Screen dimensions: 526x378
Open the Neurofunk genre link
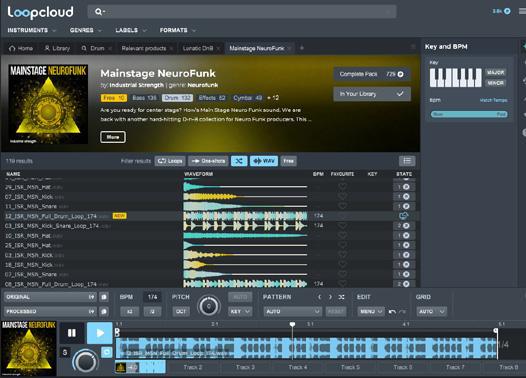click(203, 85)
